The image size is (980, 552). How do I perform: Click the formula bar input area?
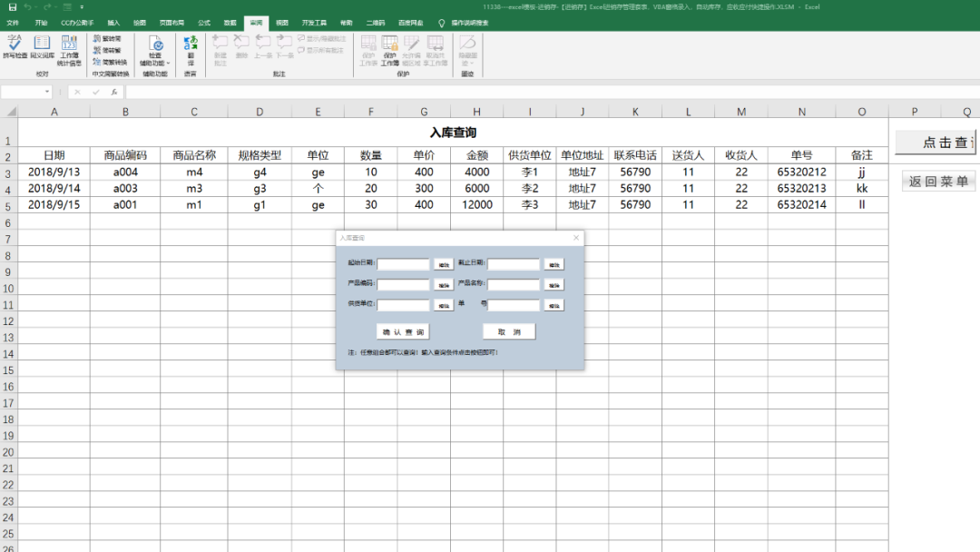pyautogui.click(x=553, y=92)
